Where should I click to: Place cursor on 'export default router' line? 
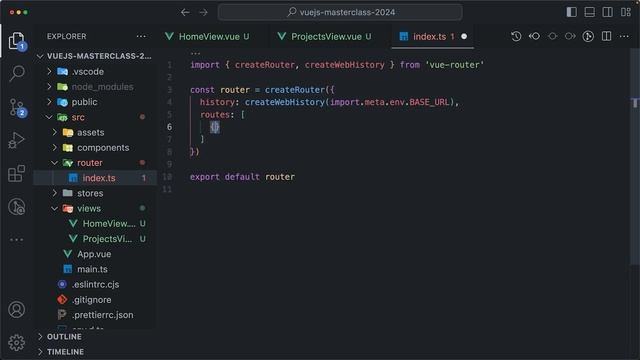tap(242, 177)
